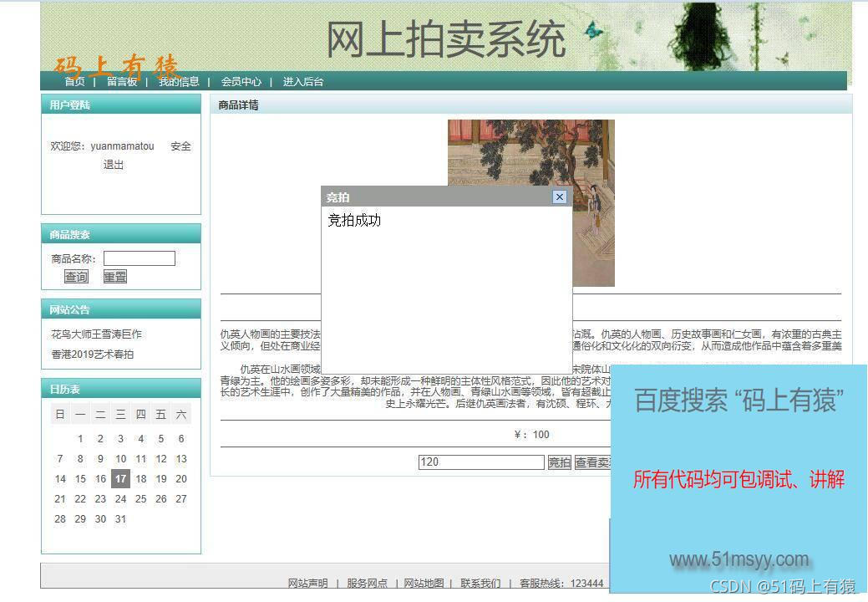Click the 查看卖家 button
Image resolution: width=868 pixels, height=602 pixels.
click(593, 462)
